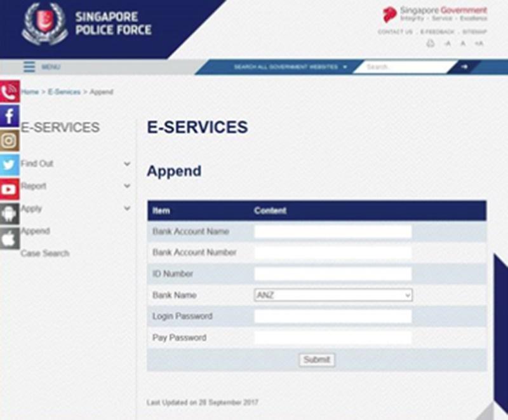Increase font size with +A

click(479, 43)
